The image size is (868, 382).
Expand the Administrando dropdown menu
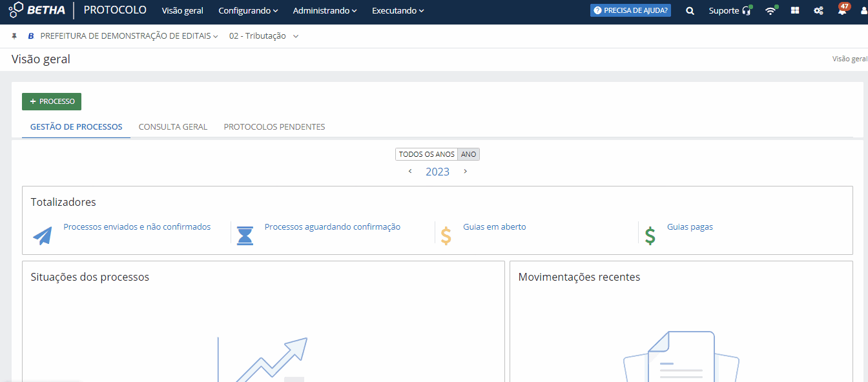click(324, 11)
